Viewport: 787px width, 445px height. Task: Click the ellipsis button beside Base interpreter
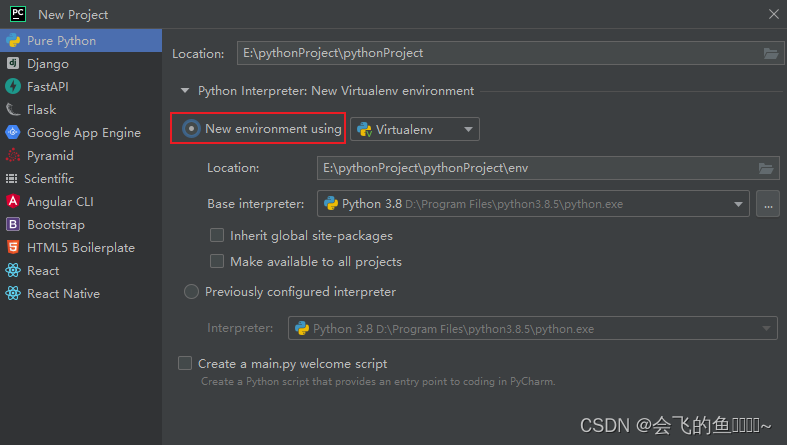768,204
